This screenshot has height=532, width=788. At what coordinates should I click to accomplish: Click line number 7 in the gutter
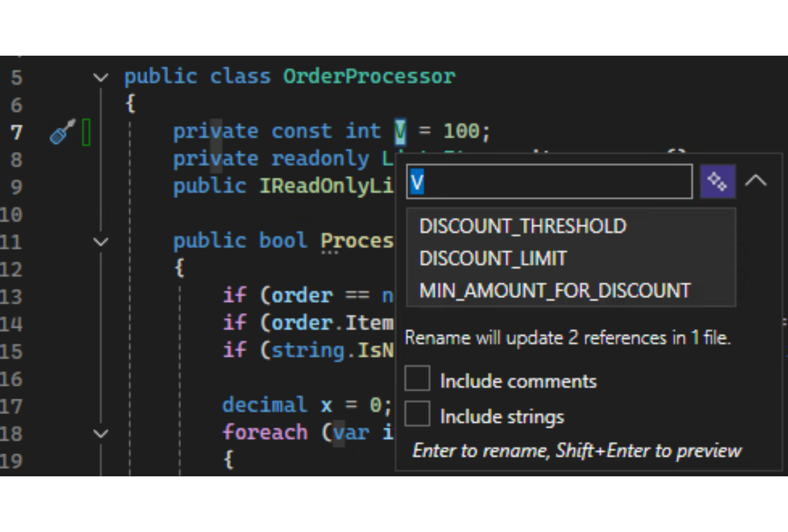pos(17,132)
